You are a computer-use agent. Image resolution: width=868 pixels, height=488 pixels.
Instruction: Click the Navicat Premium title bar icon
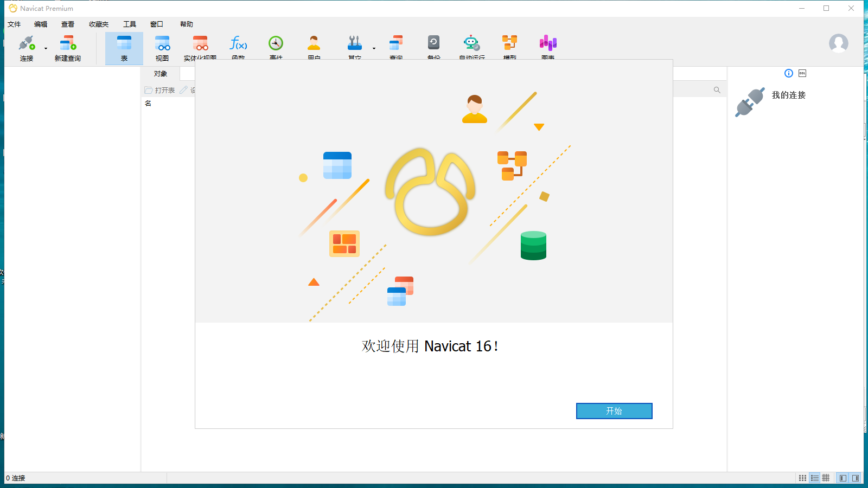tap(13, 8)
